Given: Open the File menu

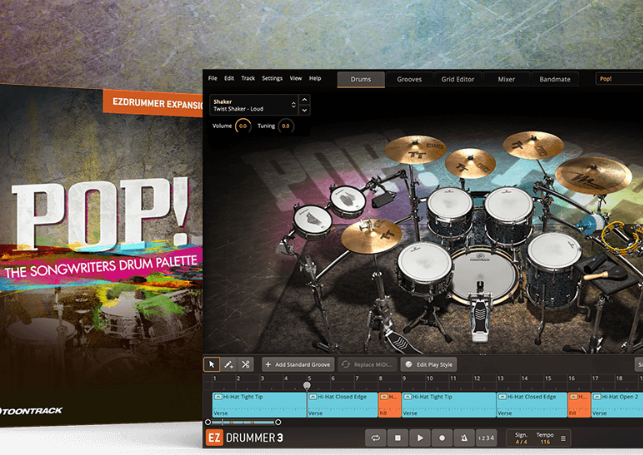Looking at the screenshot, I should click(x=212, y=78).
